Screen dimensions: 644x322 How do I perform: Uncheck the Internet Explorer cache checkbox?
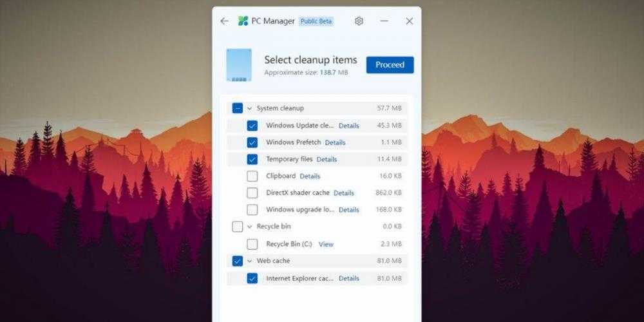pos(252,278)
